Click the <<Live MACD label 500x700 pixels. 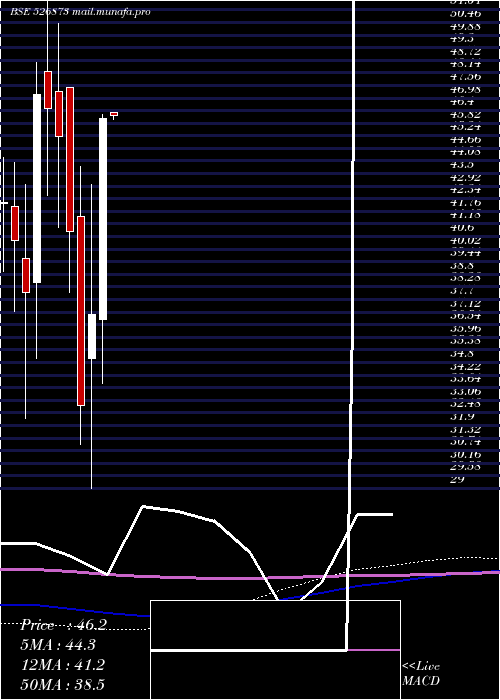pyautogui.click(x=421, y=673)
